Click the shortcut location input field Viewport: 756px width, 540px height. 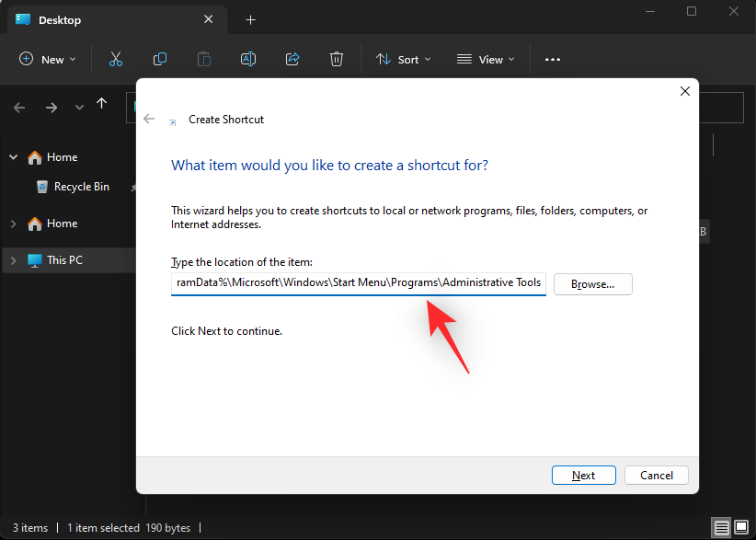[x=357, y=283]
